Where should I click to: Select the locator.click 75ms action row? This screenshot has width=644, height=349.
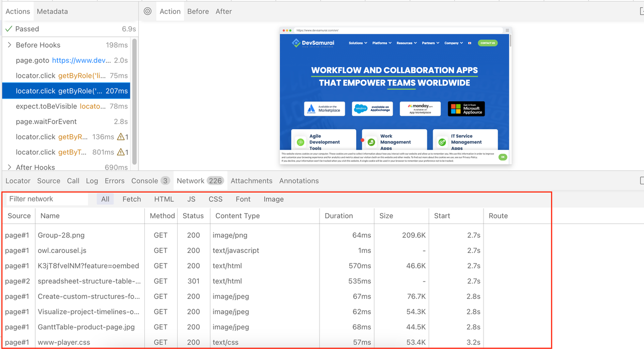pos(66,75)
